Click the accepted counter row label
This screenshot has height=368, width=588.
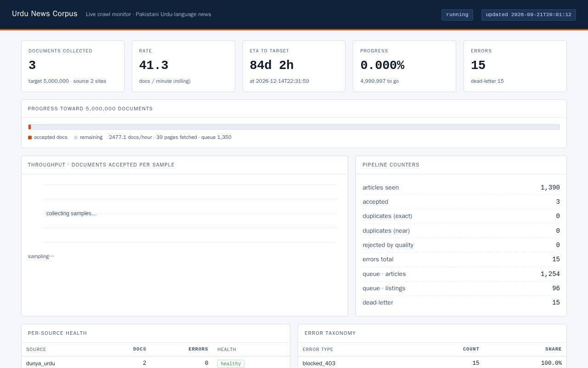coord(375,202)
